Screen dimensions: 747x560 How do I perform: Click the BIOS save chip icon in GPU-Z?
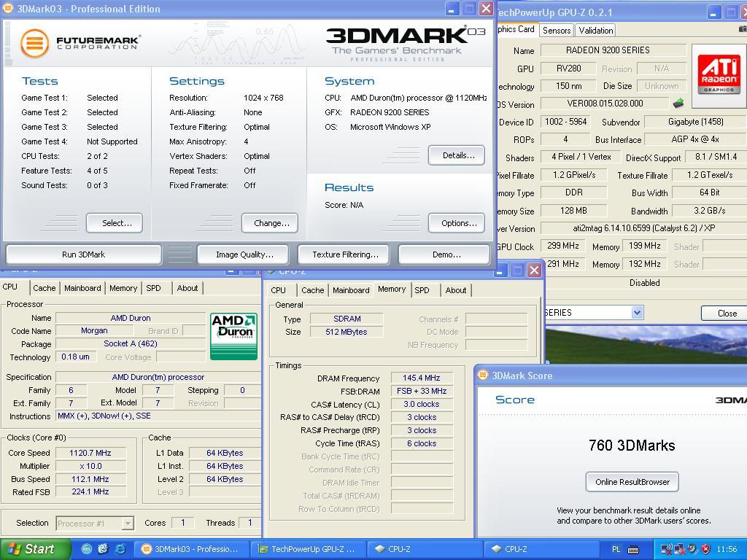[678, 103]
